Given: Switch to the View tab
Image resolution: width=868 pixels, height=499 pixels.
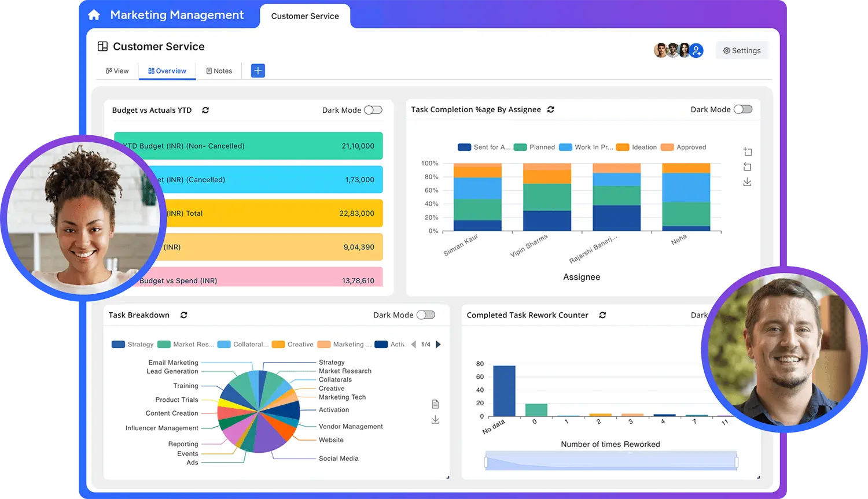Looking at the screenshot, I should (x=117, y=71).
